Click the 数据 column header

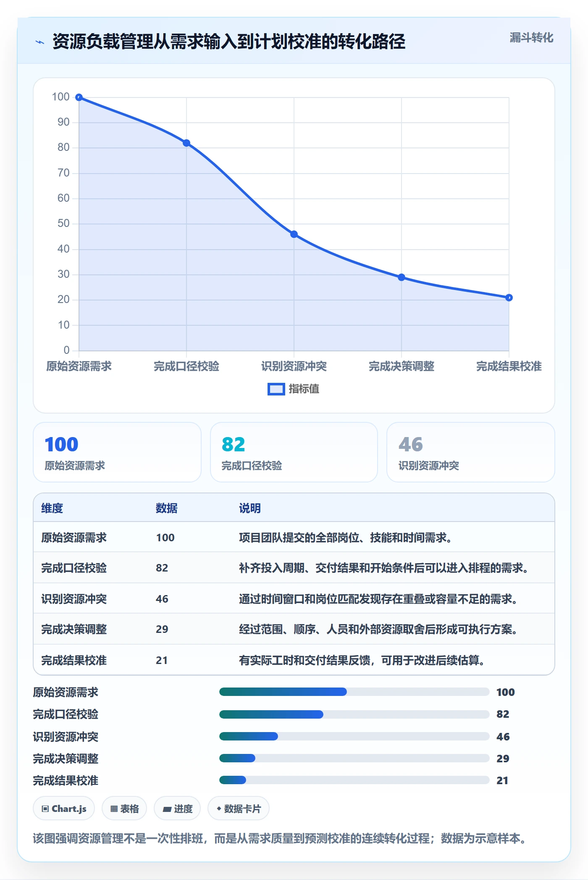(167, 508)
